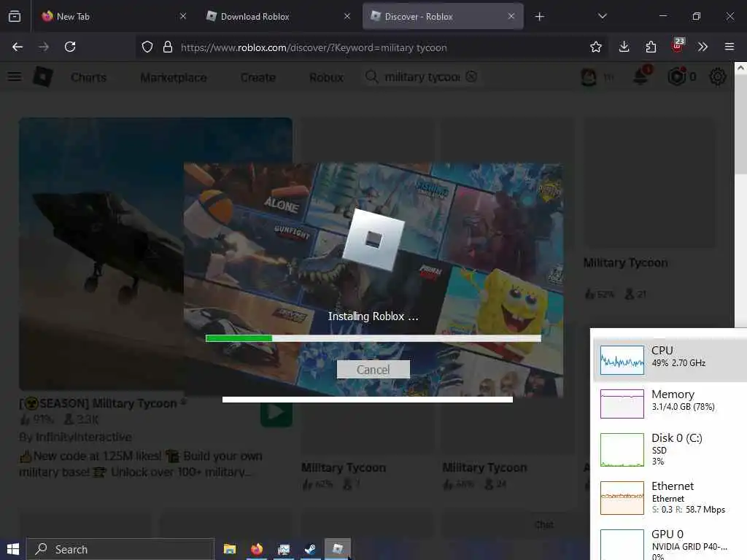This screenshot has height=560, width=747.
Task: Switch to the Download Roblox tab
Action: (x=278, y=16)
